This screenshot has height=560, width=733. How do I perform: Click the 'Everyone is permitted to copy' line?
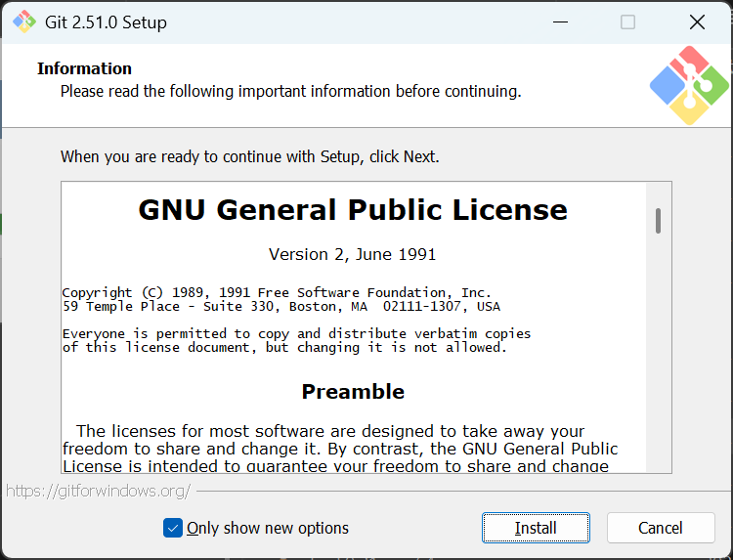[296, 334]
